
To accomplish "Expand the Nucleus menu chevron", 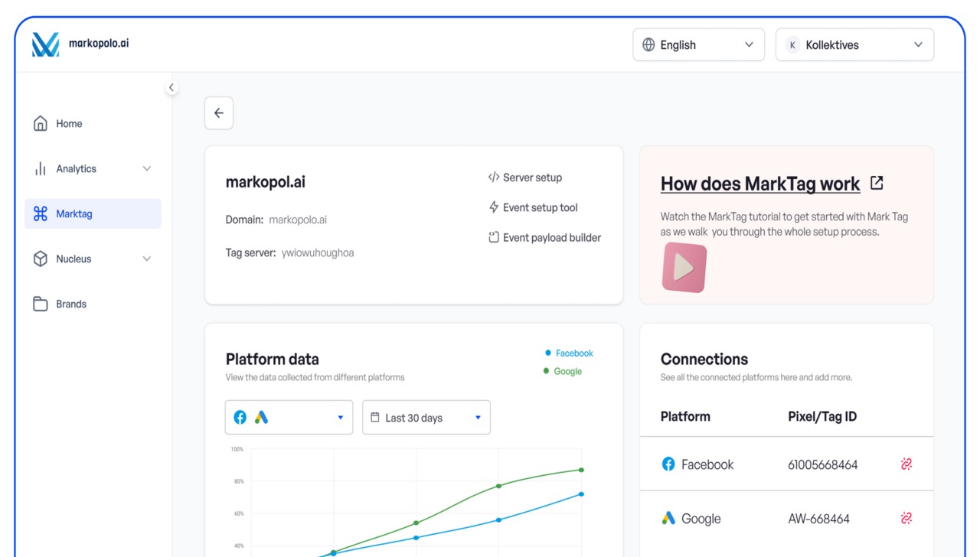I will tap(147, 259).
